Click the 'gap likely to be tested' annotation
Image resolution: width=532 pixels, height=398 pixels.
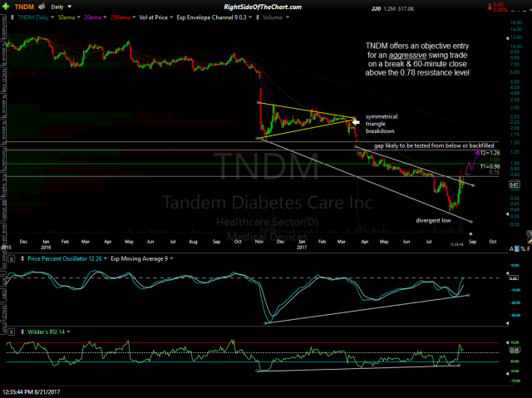434,145
